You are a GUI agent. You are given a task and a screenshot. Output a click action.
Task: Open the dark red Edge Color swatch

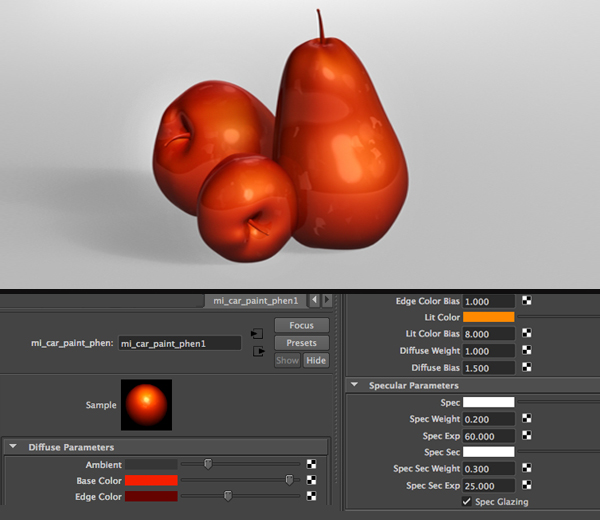(x=151, y=496)
